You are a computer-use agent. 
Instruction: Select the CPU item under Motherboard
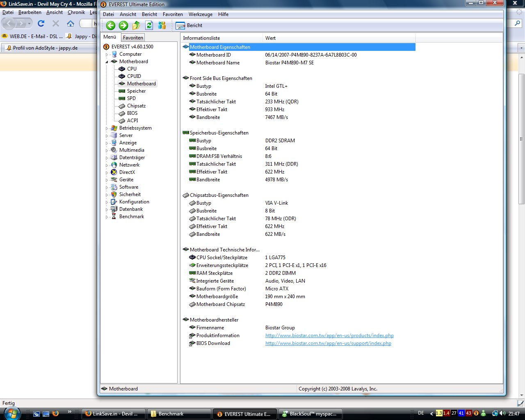pyautogui.click(x=132, y=69)
